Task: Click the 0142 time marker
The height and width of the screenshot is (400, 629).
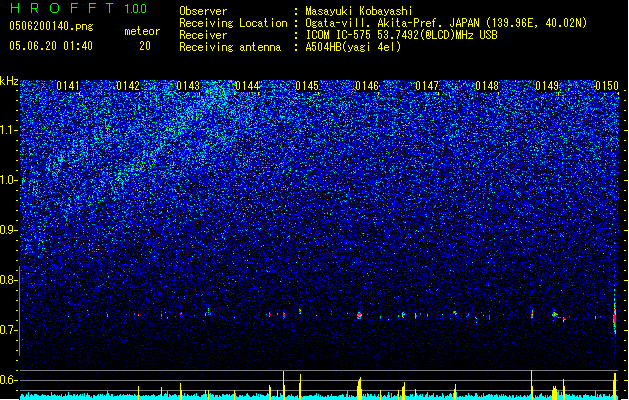Action: (128, 86)
